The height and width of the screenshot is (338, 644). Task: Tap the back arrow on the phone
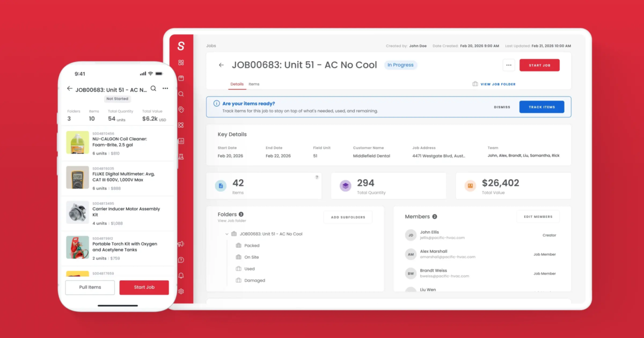coord(69,89)
